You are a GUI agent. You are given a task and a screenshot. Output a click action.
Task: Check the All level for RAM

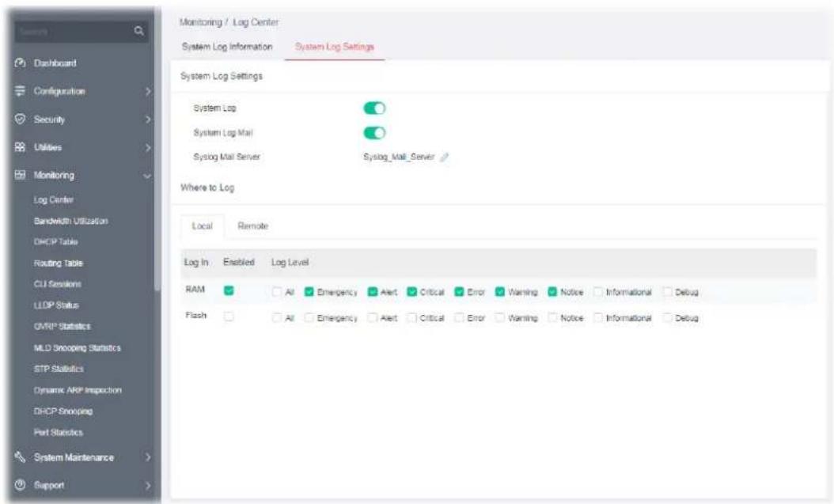pyautogui.click(x=277, y=292)
